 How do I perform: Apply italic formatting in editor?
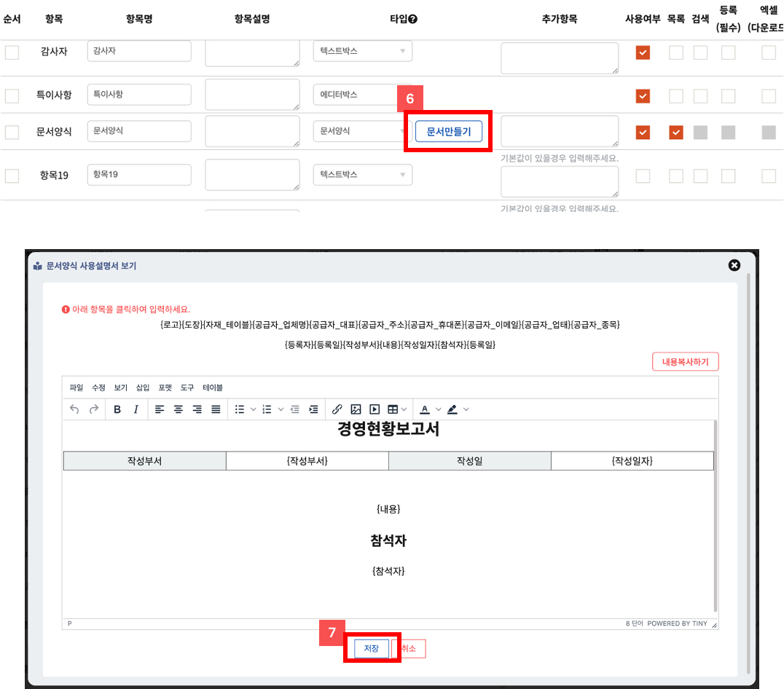coord(136,409)
